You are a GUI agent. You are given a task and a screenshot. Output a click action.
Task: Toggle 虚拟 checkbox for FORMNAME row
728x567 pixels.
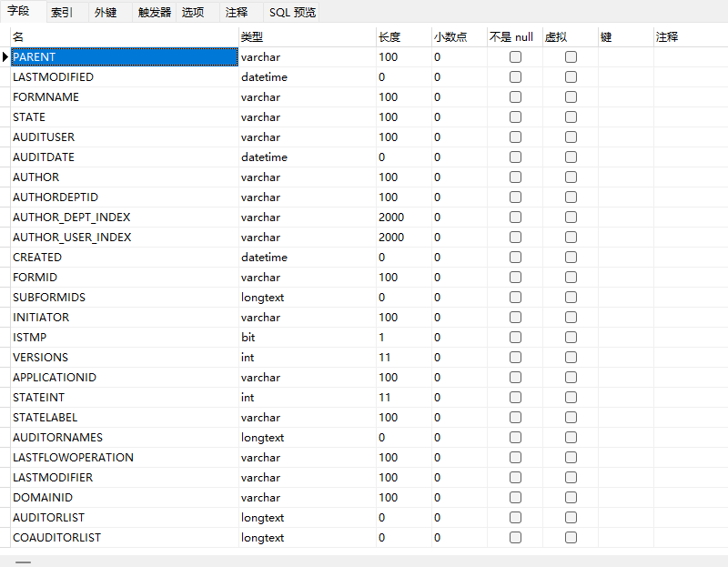click(571, 97)
